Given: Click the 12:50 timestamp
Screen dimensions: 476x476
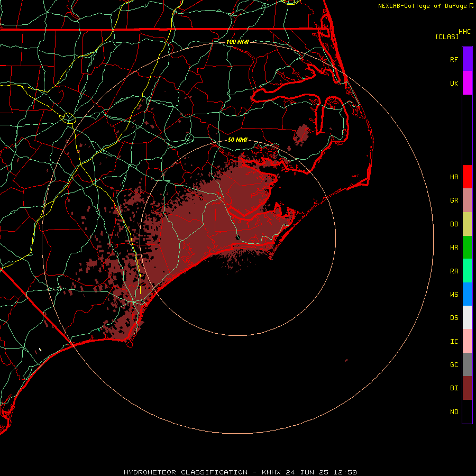Looking at the screenshot, I should (x=345, y=472).
